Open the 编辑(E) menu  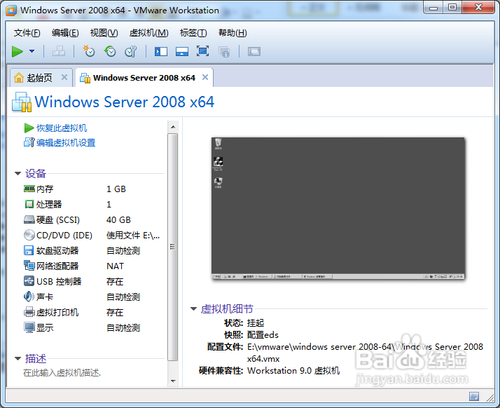click(65, 33)
